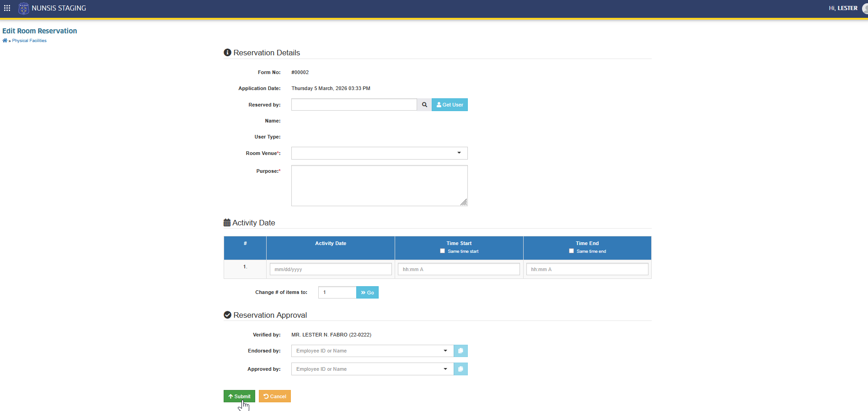This screenshot has height=411, width=868.
Task: Click the Go button for item count
Action: point(367,293)
